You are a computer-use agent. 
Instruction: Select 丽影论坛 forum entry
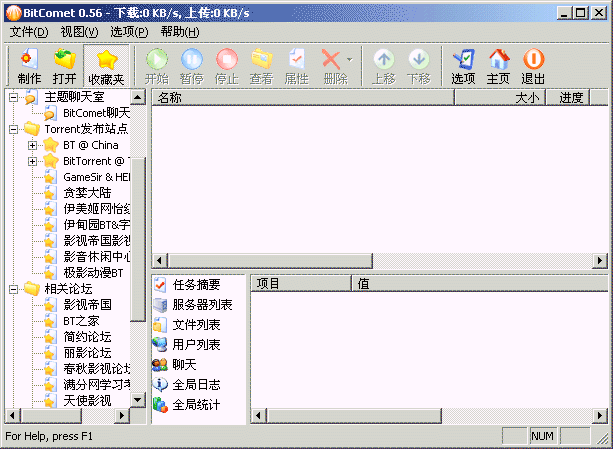coord(87,353)
